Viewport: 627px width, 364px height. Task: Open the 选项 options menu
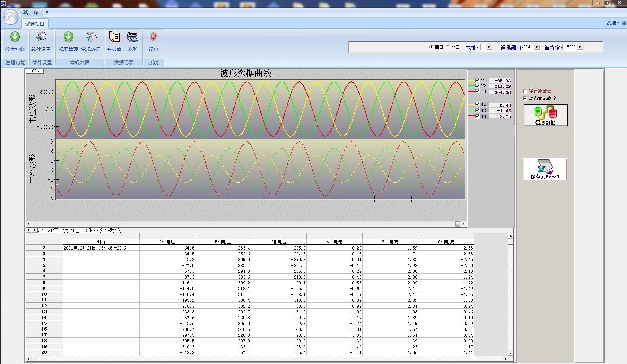612,23
